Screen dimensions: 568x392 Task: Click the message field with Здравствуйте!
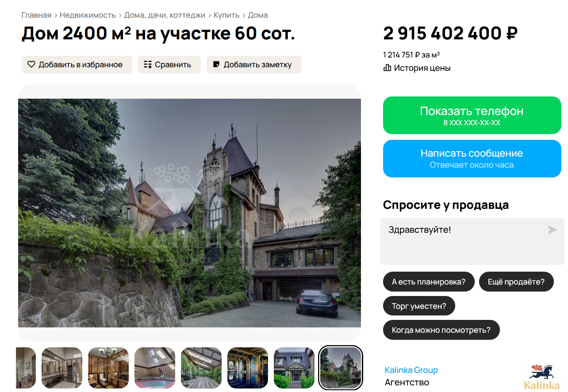472,242
